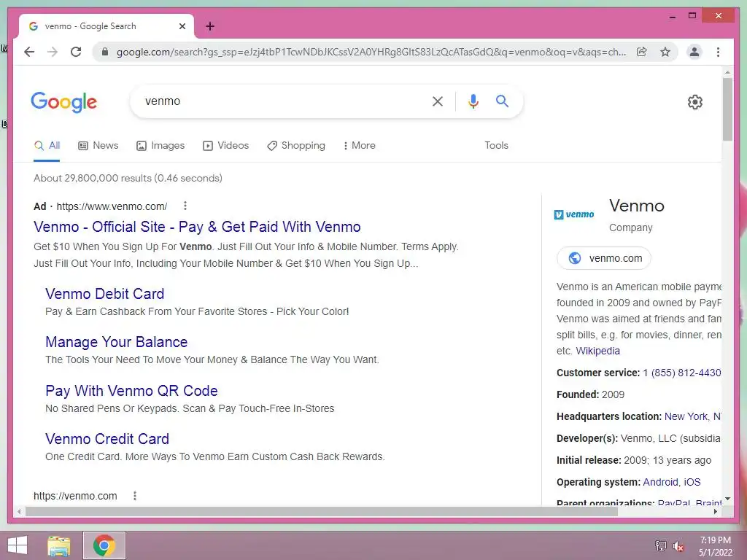Switch to the News tab
The width and height of the screenshot is (747, 560).
(x=98, y=146)
